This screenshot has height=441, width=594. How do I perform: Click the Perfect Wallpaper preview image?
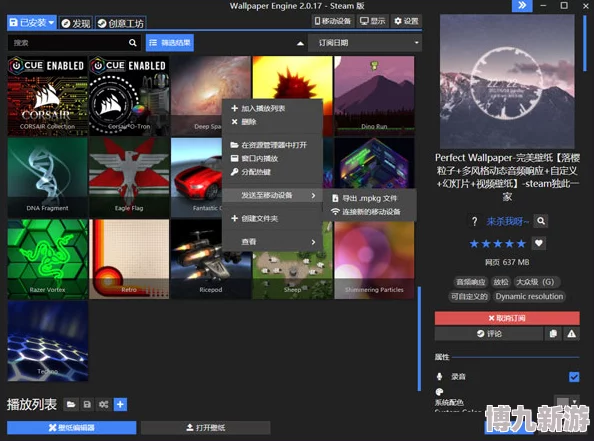pos(507,81)
